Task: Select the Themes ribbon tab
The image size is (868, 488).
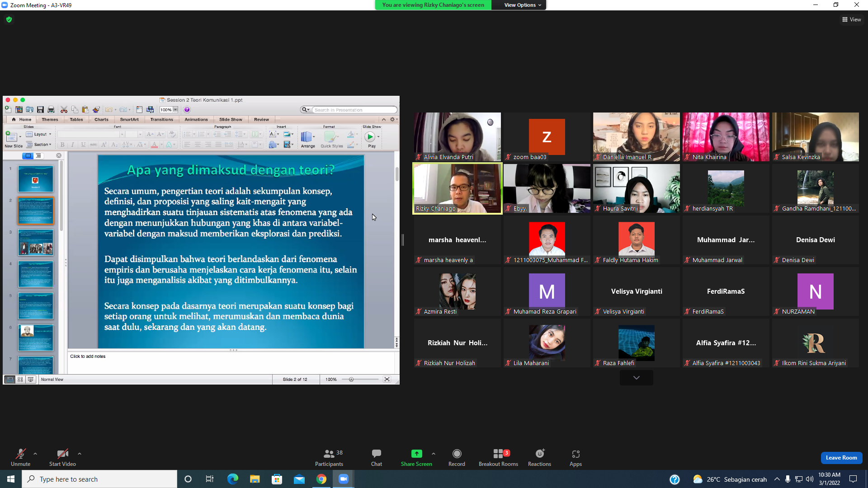Action: [50, 120]
